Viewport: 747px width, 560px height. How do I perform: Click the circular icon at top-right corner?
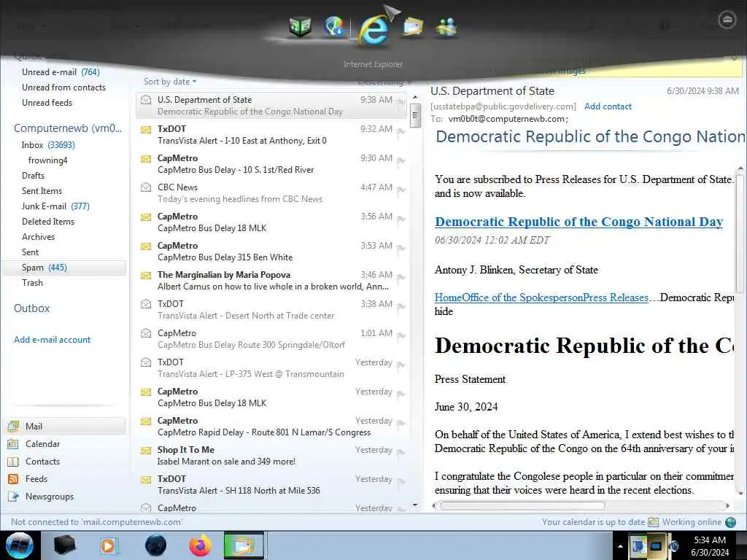(727, 20)
